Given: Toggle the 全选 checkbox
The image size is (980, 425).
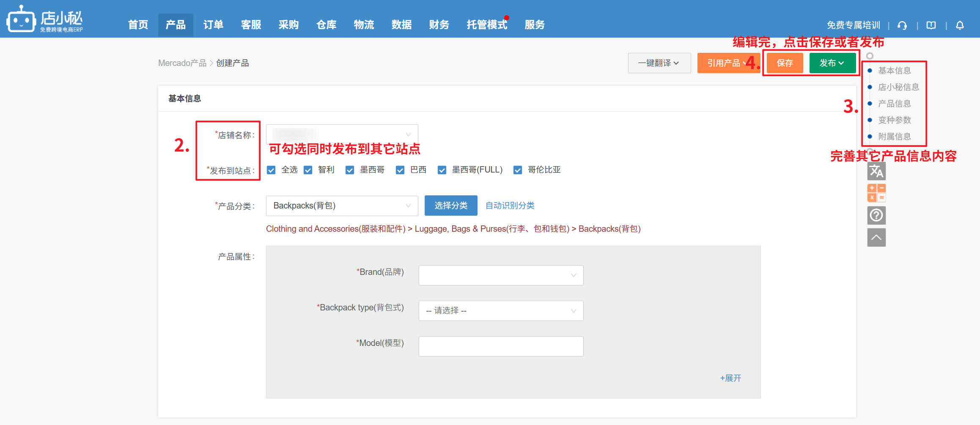Looking at the screenshot, I should (x=272, y=170).
